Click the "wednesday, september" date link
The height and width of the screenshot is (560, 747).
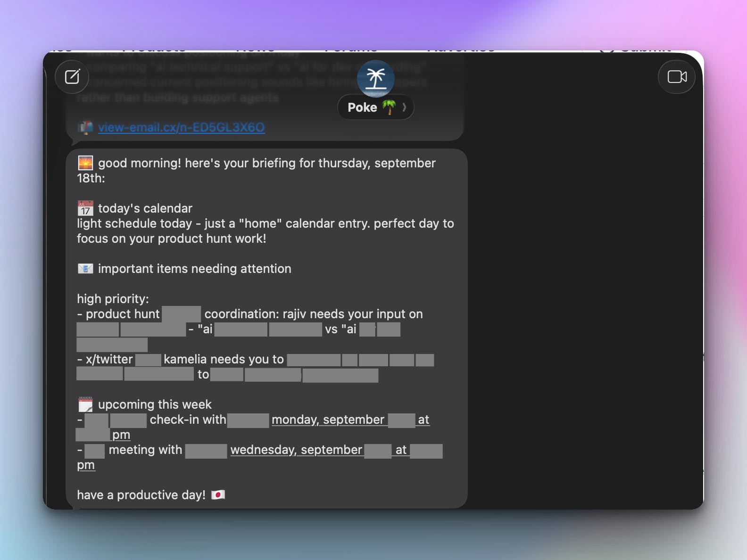tap(296, 450)
